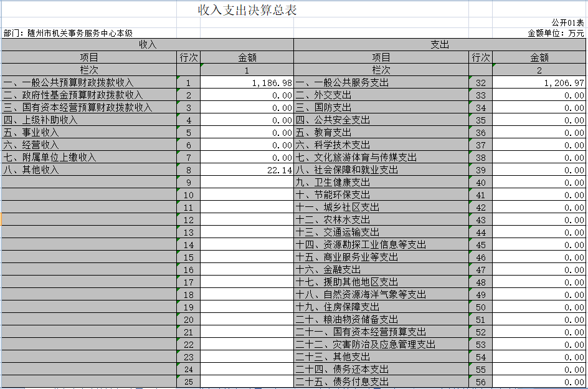This screenshot has width=588, height=389.
Task: Click the cell with amount 1,186.98
Action: click(247, 83)
